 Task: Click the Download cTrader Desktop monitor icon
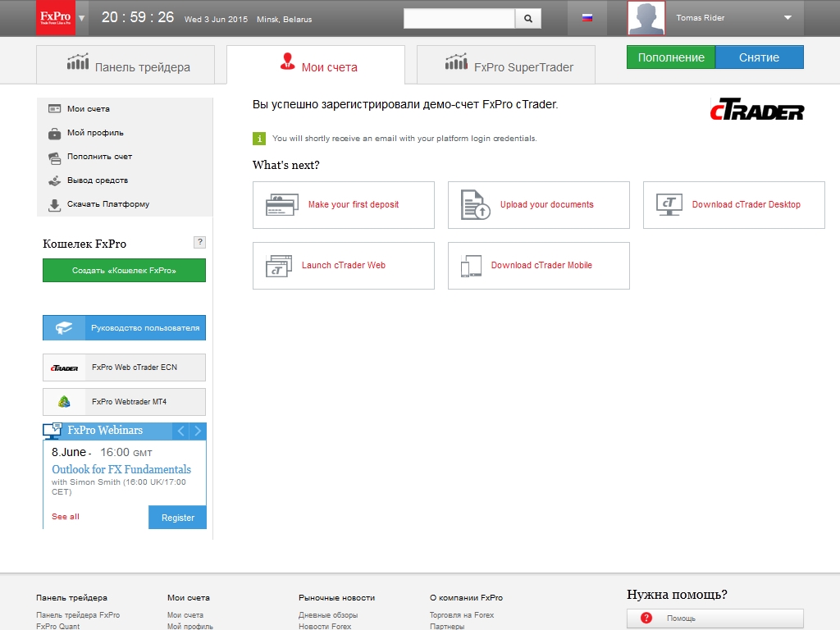669,205
